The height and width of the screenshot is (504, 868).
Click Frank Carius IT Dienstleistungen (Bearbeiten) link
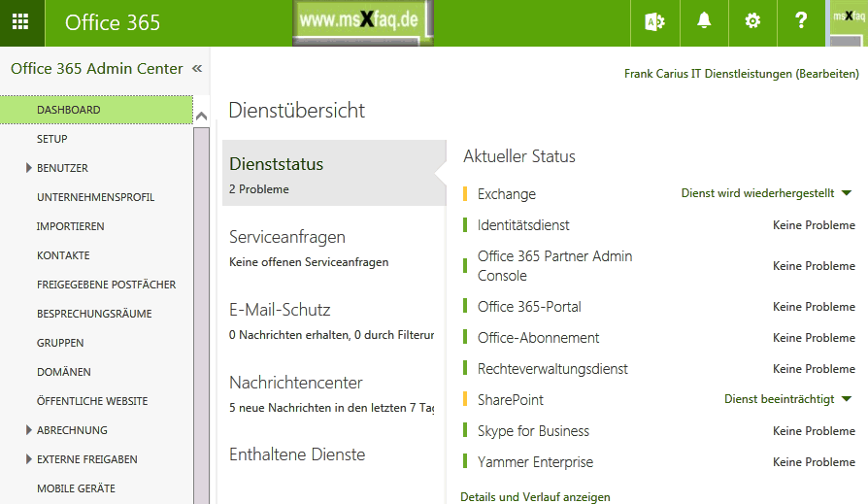[741, 74]
